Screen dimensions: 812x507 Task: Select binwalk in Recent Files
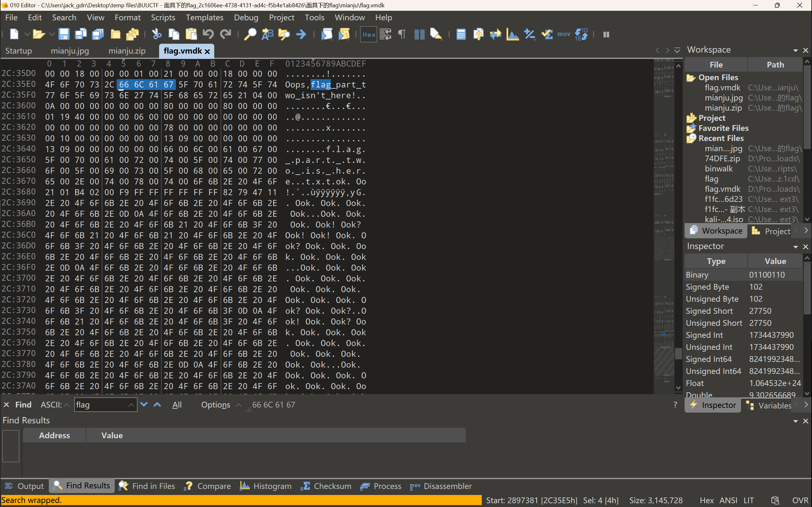719,169
